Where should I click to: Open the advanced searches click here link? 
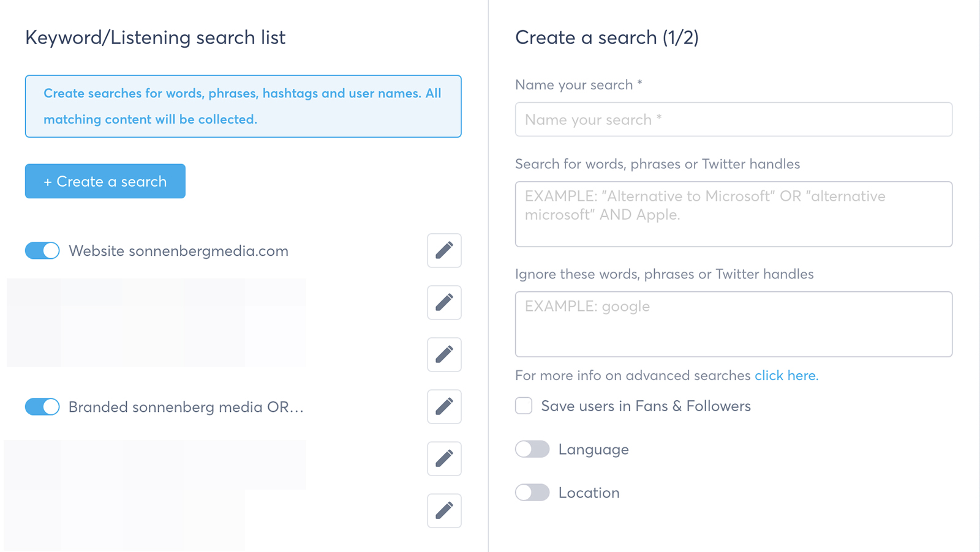click(786, 375)
